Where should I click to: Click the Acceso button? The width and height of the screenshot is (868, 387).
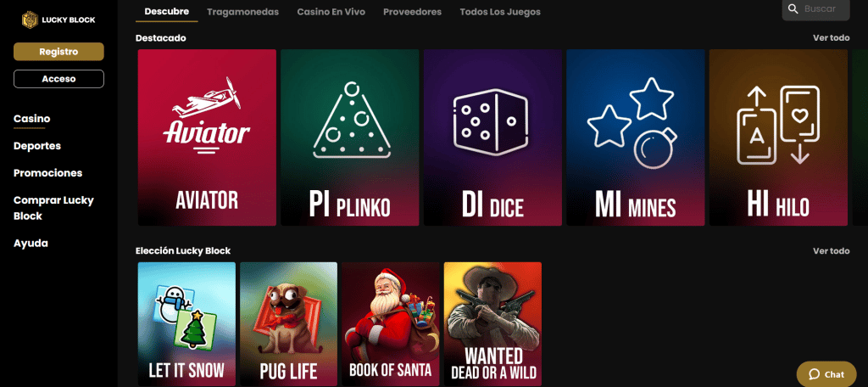[x=58, y=79]
